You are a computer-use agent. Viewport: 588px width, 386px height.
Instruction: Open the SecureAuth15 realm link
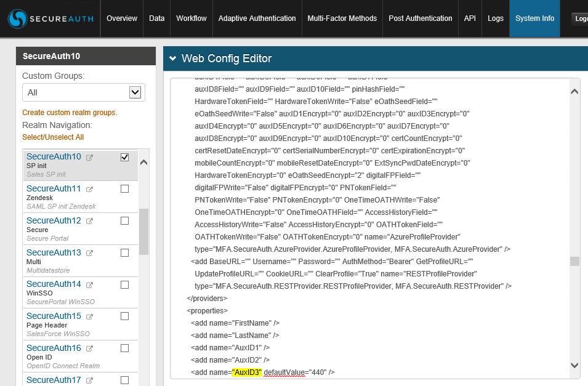[54, 316]
